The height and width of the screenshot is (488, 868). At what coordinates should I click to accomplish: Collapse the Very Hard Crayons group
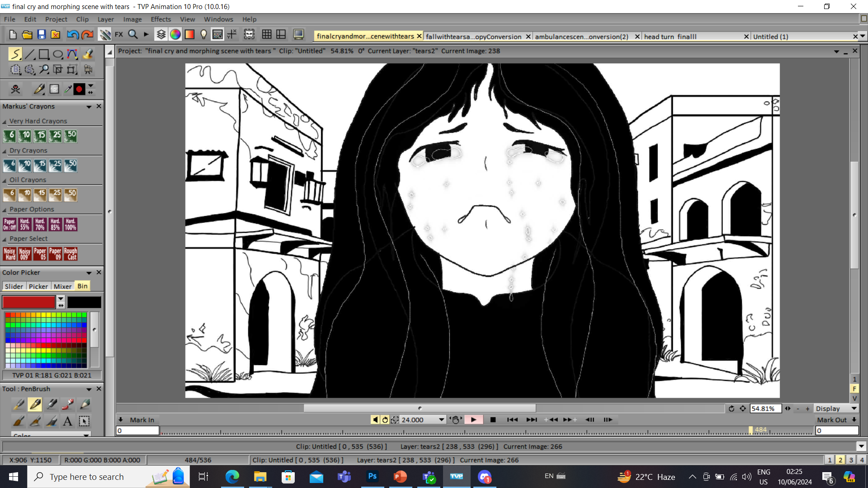(x=5, y=122)
